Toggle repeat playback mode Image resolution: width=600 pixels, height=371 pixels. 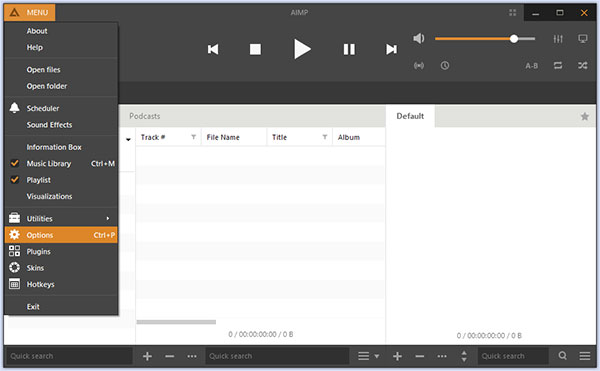pyautogui.click(x=558, y=65)
